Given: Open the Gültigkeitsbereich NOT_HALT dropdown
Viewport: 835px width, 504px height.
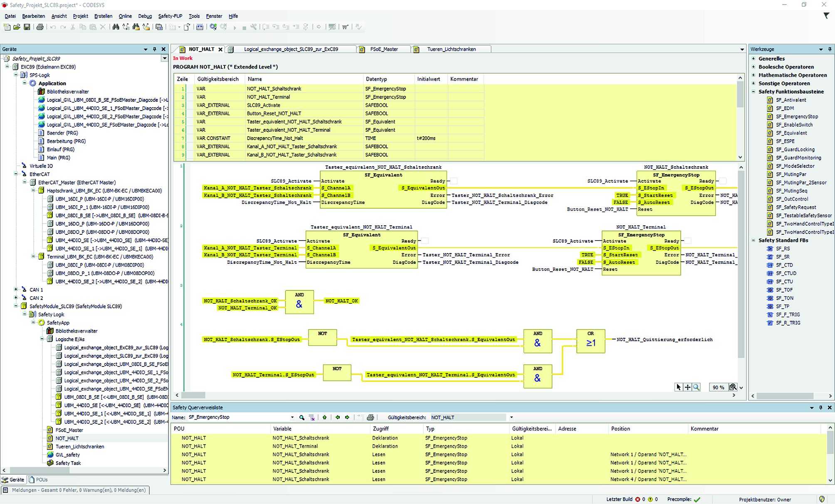Looking at the screenshot, I should [511, 417].
